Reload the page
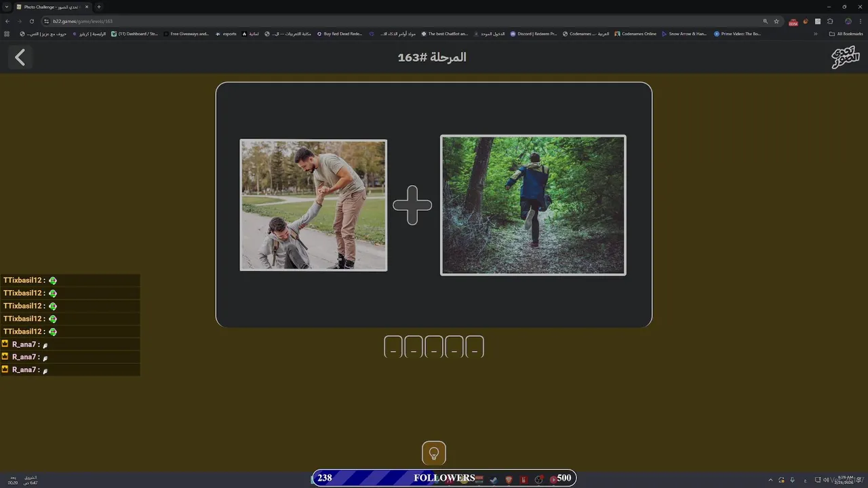Screen dimensions: 868x488 tap(31, 21)
